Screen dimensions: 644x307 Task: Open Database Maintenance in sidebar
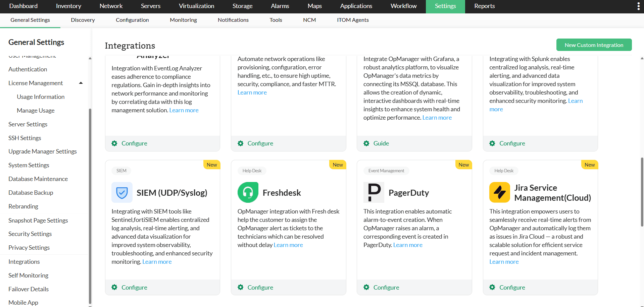pyautogui.click(x=38, y=179)
